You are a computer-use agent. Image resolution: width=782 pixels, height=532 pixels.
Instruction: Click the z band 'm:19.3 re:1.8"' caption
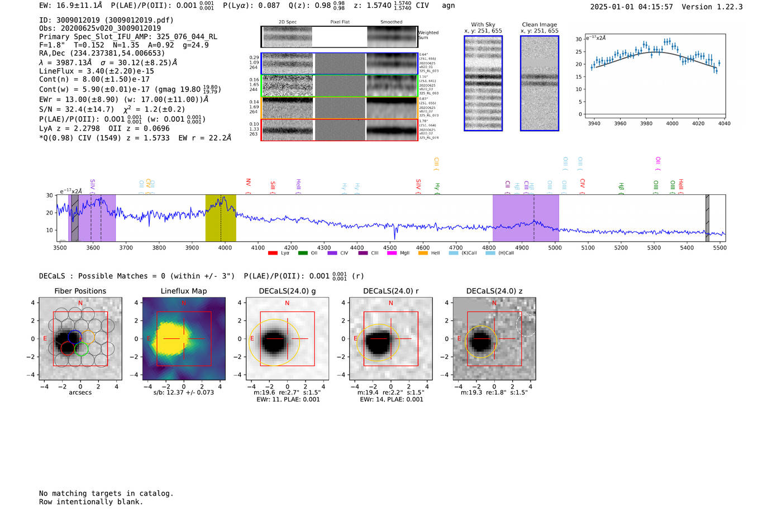[494, 392]
